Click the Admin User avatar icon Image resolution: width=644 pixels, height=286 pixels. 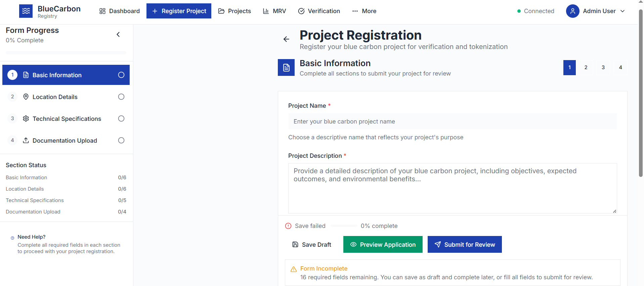click(572, 11)
